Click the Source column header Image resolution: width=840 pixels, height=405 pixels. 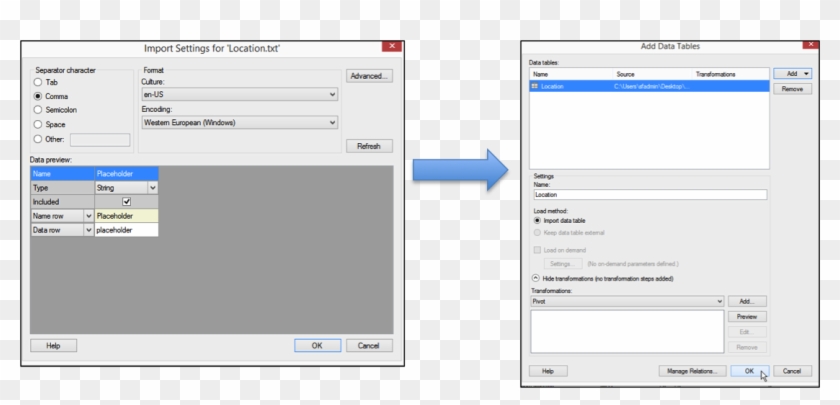point(626,74)
